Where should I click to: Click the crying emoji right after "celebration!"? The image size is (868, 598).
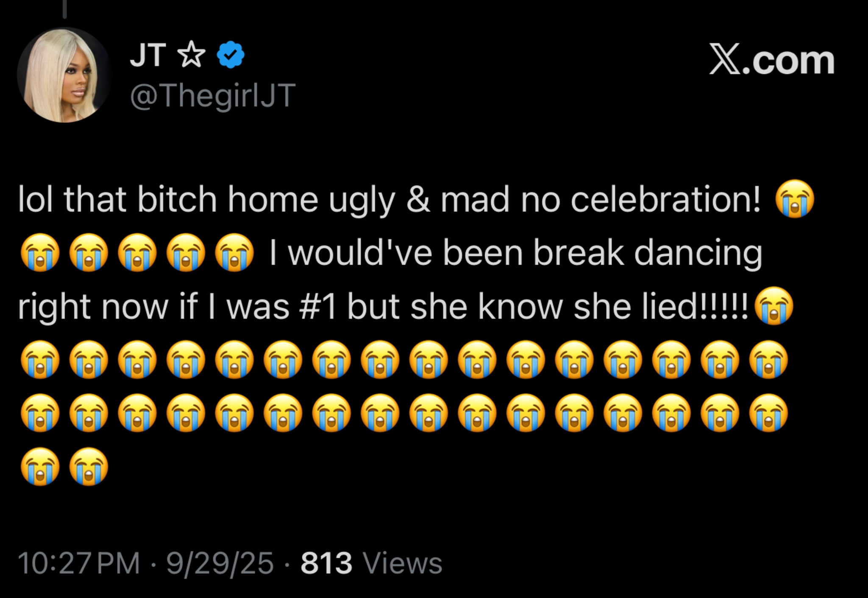[795, 199]
